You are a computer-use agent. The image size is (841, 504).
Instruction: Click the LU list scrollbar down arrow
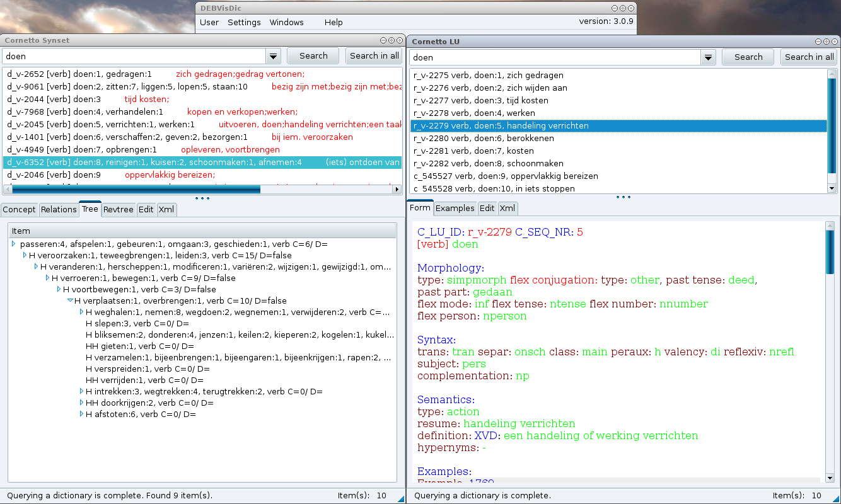point(832,188)
